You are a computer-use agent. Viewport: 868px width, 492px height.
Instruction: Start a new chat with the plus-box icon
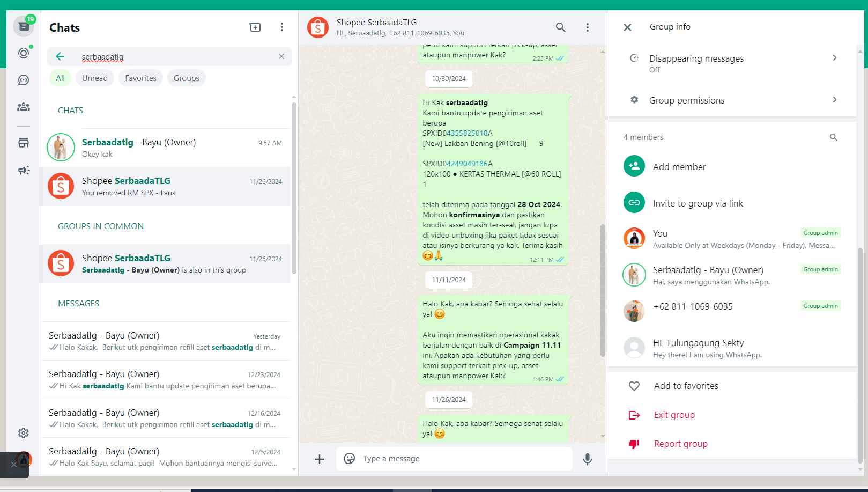(255, 27)
